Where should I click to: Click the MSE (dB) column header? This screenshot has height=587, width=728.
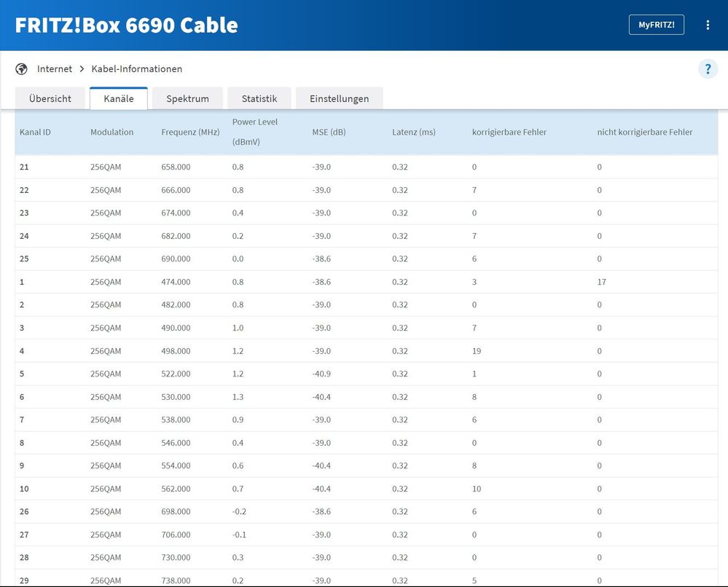coord(329,132)
